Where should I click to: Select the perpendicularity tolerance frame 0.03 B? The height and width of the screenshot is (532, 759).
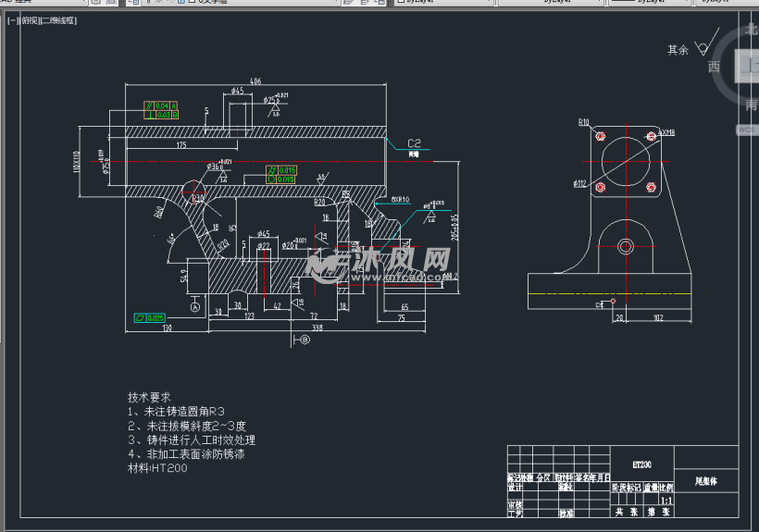point(160,115)
